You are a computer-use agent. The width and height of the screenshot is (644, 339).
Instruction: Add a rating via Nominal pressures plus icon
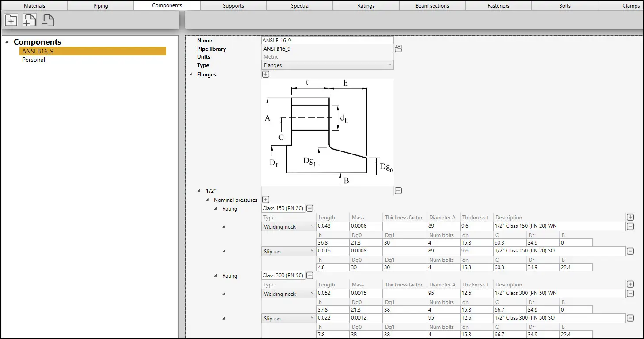tap(266, 200)
